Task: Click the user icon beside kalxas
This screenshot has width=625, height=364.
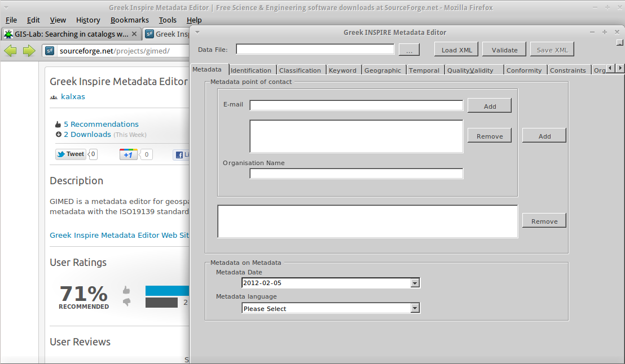Action: (x=54, y=97)
